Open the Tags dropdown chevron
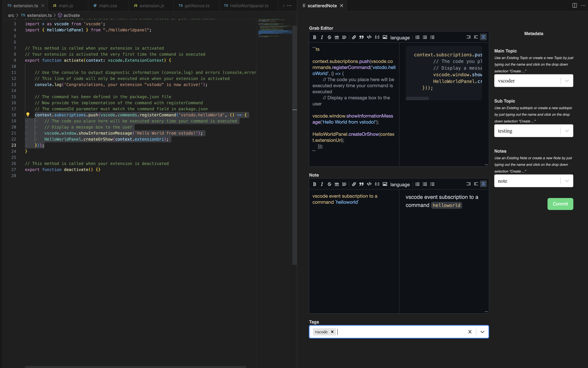 tap(482, 332)
